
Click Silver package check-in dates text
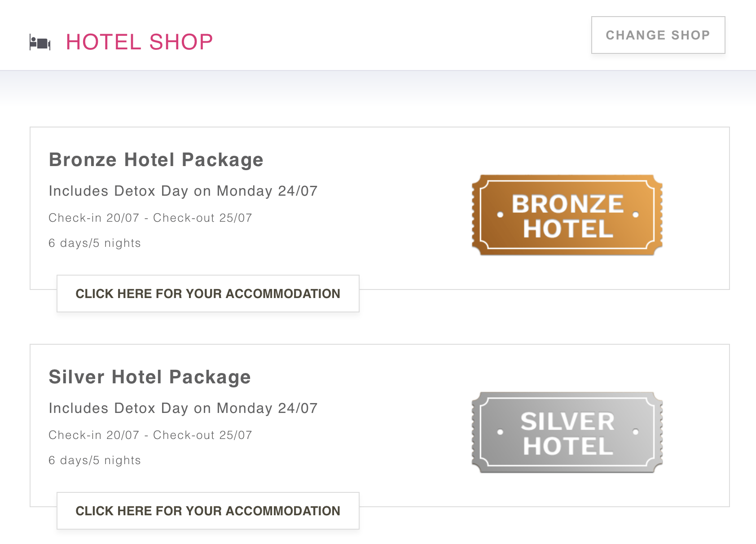coord(150,435)
